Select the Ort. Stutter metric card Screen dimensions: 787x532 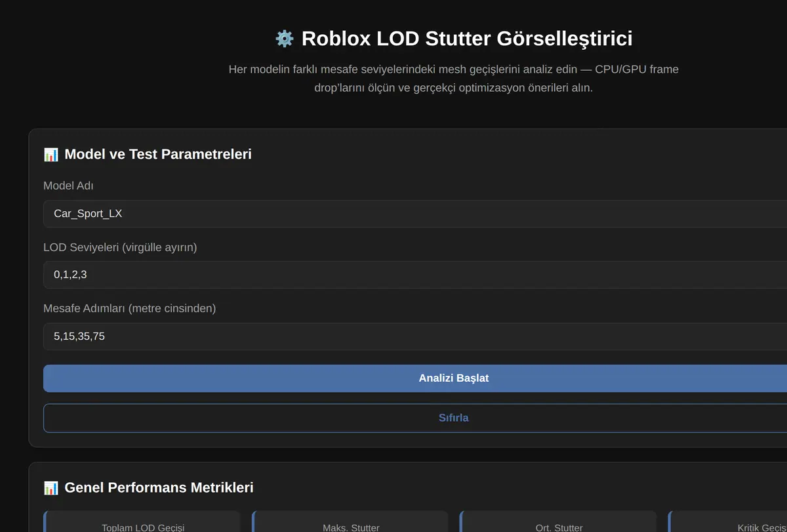[558, 522]
